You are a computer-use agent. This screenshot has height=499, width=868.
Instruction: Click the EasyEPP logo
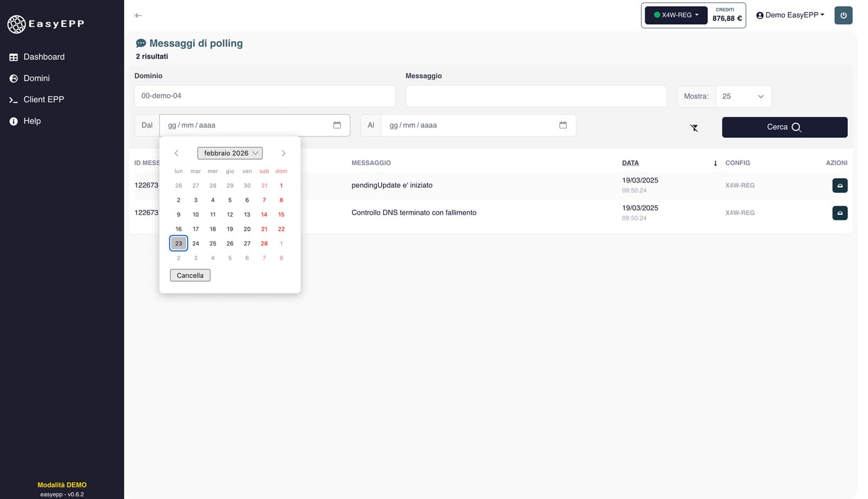pyautogui.click(x=46, y=24)
